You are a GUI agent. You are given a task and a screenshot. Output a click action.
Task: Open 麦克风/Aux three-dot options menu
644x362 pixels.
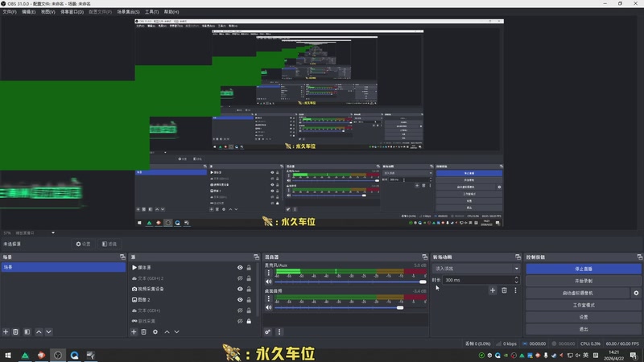click(x=269, y=273)
